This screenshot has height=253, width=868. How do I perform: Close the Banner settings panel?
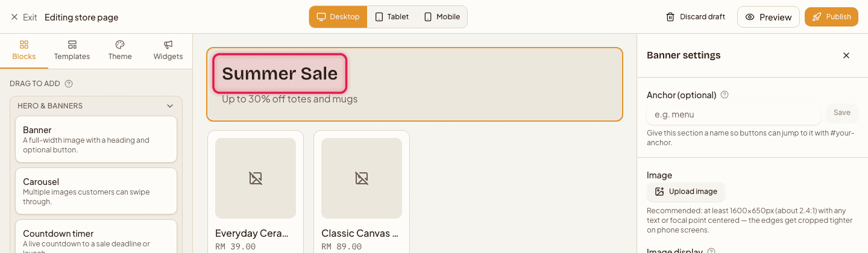click(x=846, y=55)
